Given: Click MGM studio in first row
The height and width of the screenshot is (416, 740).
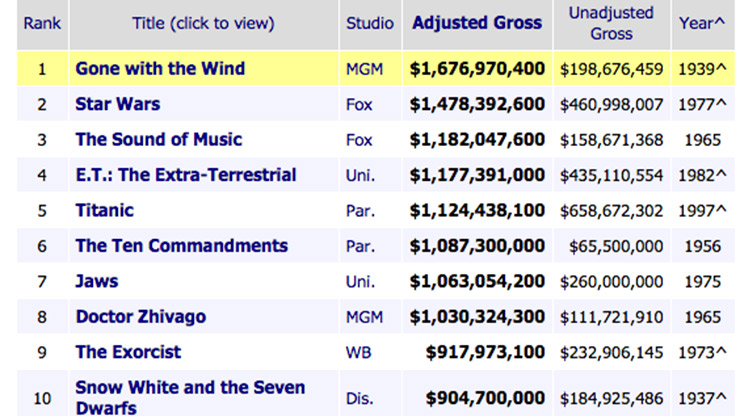Looking at the screenshot, I should pyautogui.click(x=363, y=69).
